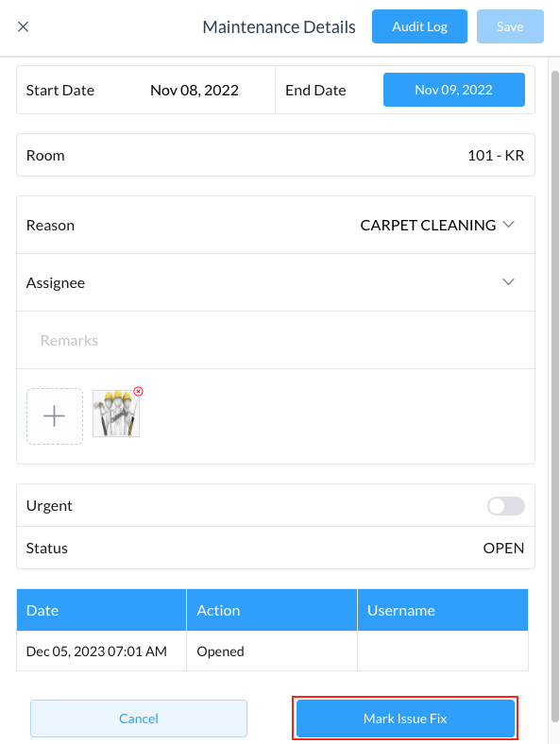Screen dimensions: 560x744
Task: Close the Maintenance Details panel
Action: (x=24, y=26)
